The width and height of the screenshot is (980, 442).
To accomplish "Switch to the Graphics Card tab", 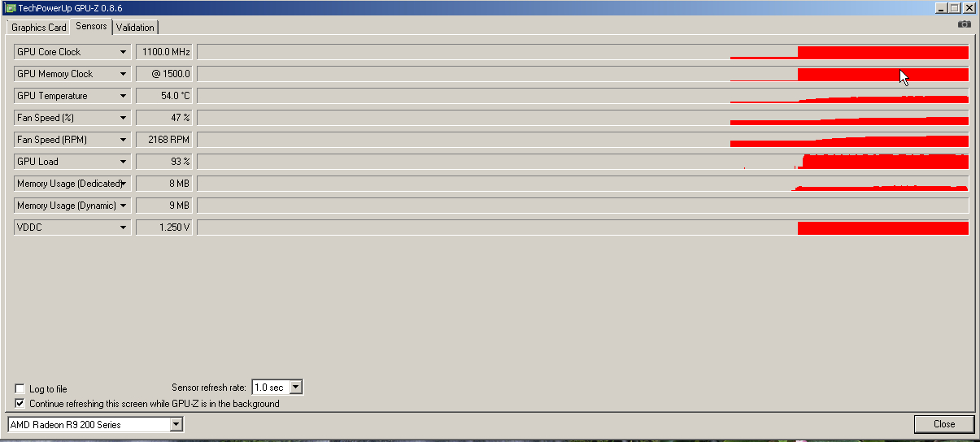I will click(x=39, y=28).
